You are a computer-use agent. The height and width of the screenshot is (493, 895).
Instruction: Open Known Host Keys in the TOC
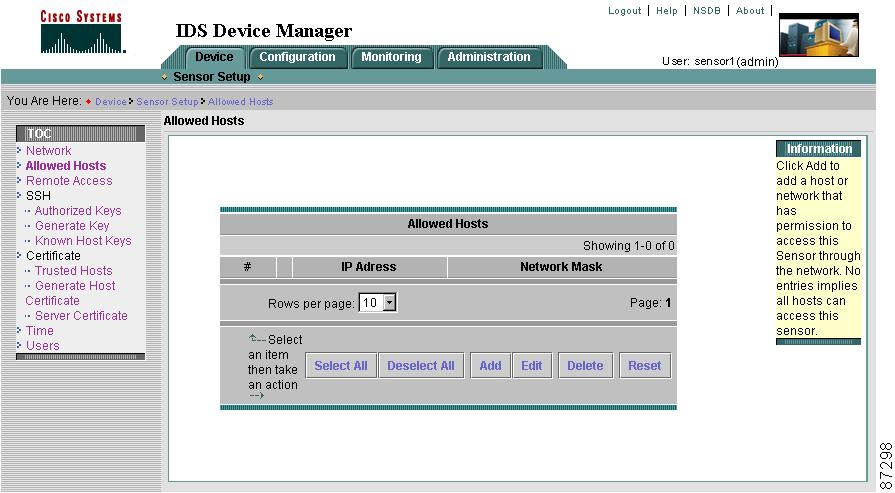pyautogui.click(x=83, y=241)
